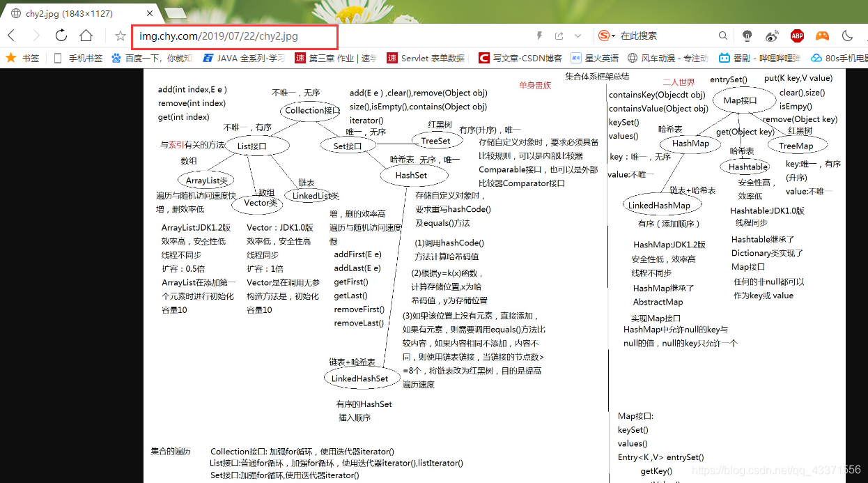868x483 pixels.
Task: Click the Collection接口 ellipse node
Action: point(311,110)
